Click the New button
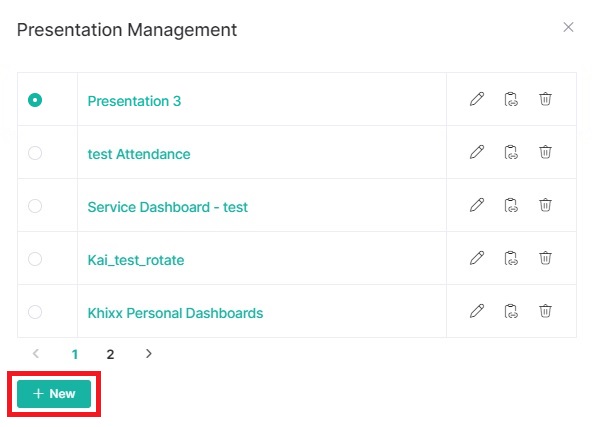The height and width of the screenshot is (427, 594). pos(54,394)
